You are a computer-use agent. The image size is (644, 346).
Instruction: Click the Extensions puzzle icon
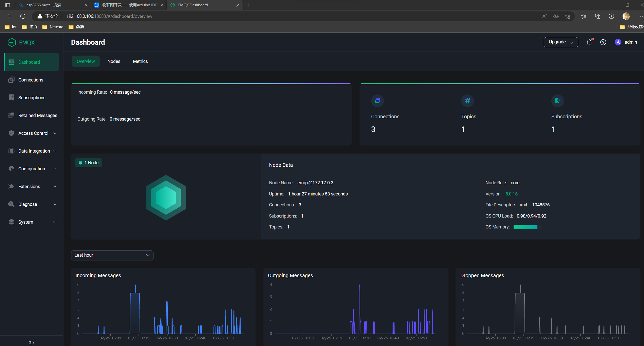pyautogui.click(x=11, y=186)
